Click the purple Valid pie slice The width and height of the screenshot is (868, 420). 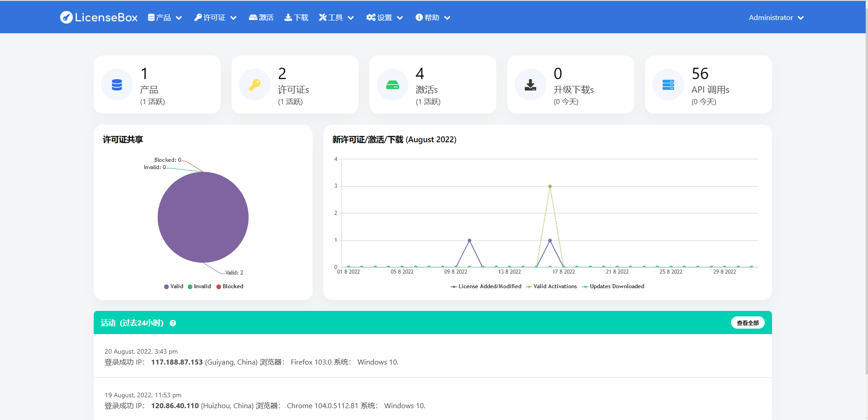pos(203,217)
